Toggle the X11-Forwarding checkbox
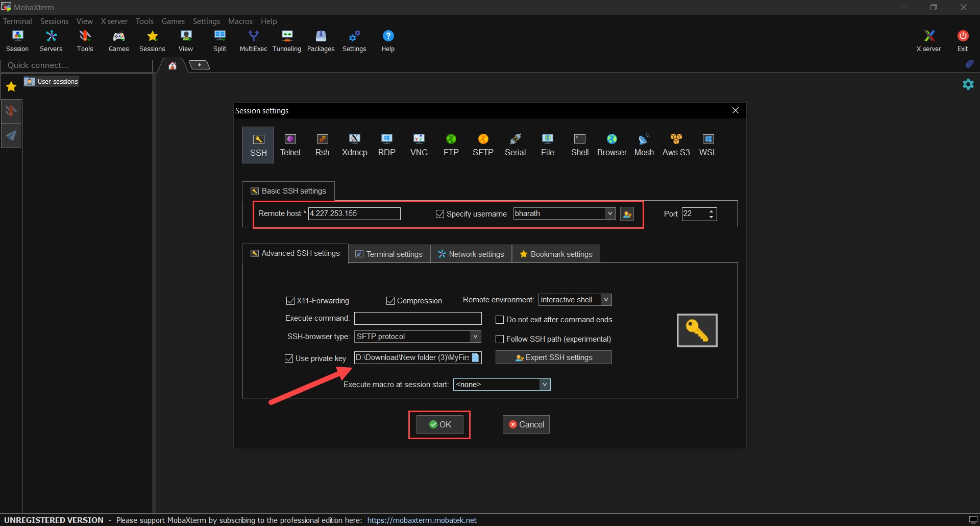Viewport: 980px width, 526px height. click(x=290, y=301)
